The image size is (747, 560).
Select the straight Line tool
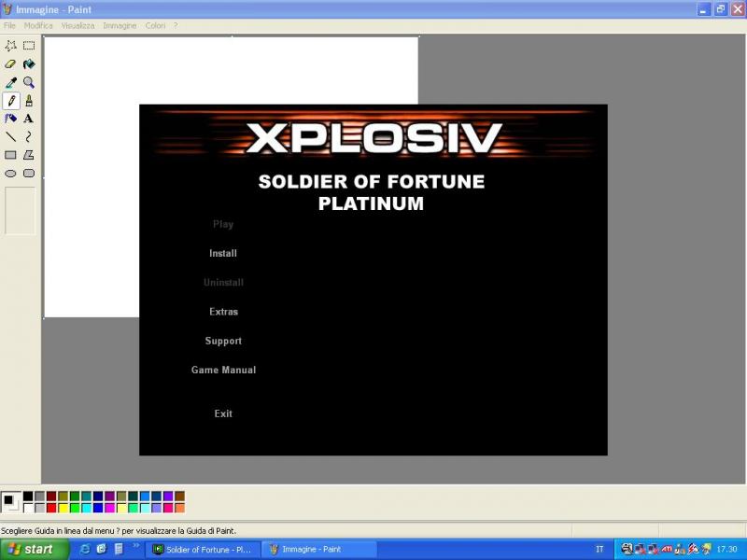pyautogui.click(x=10, y=137)
